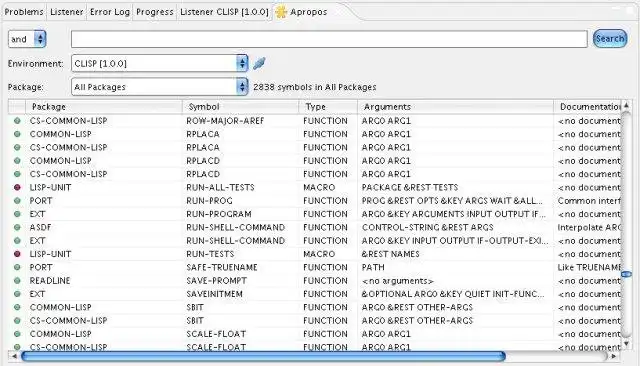The image size is (640, 366).
Task: Click the &REST NAMES arguments cell
Action: pyautogui.click(x=391, y=254)
